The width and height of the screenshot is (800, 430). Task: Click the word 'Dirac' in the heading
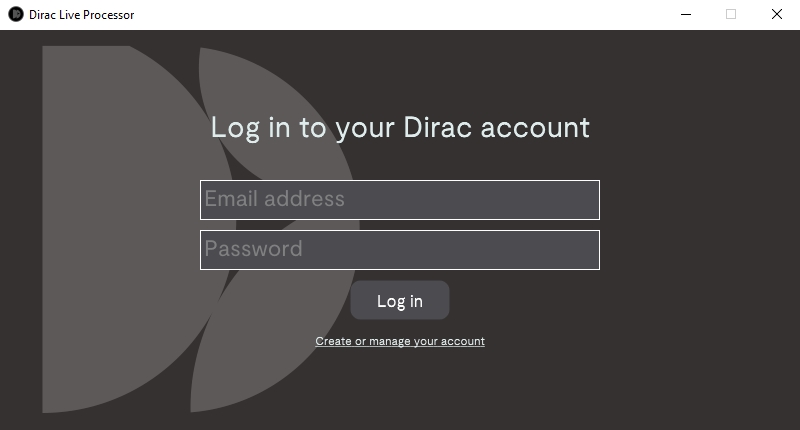tap(437, 127)
